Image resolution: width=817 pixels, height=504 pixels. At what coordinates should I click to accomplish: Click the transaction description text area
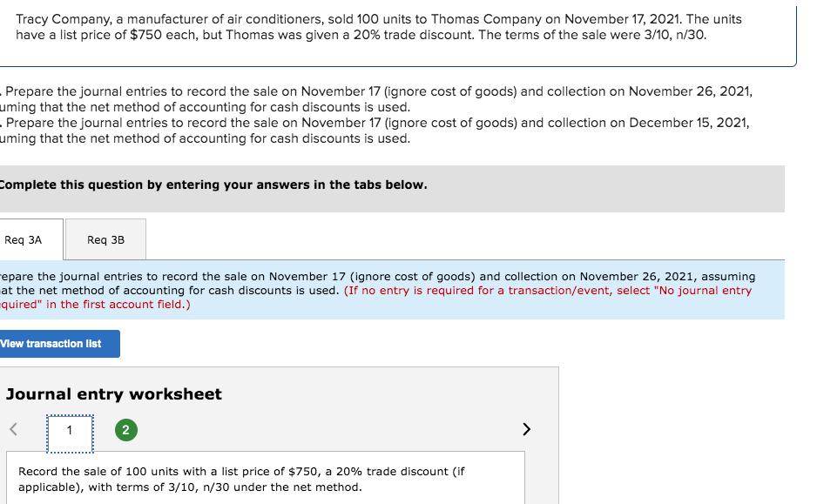coord(261,479)
